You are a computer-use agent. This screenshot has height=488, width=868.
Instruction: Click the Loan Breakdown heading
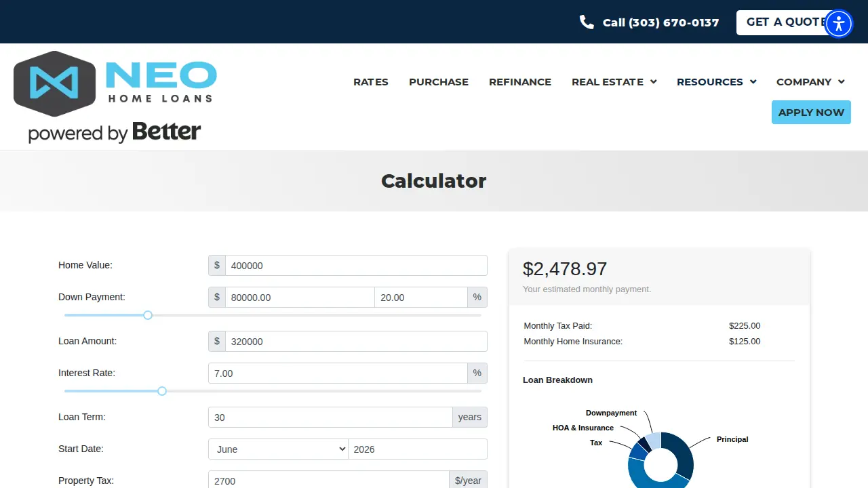(x=557, y=380)
